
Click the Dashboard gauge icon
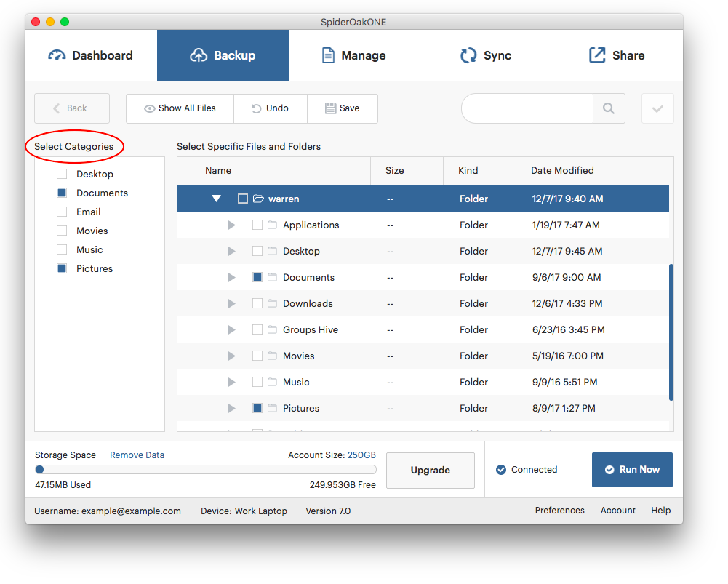point(57,55)
